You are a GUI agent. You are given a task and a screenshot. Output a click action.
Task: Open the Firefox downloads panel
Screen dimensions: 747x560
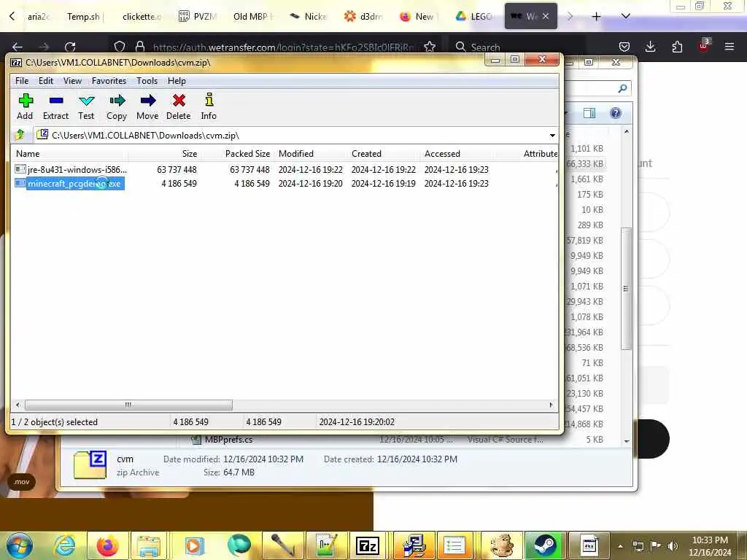pyautogui.click(x=650, y=47)
